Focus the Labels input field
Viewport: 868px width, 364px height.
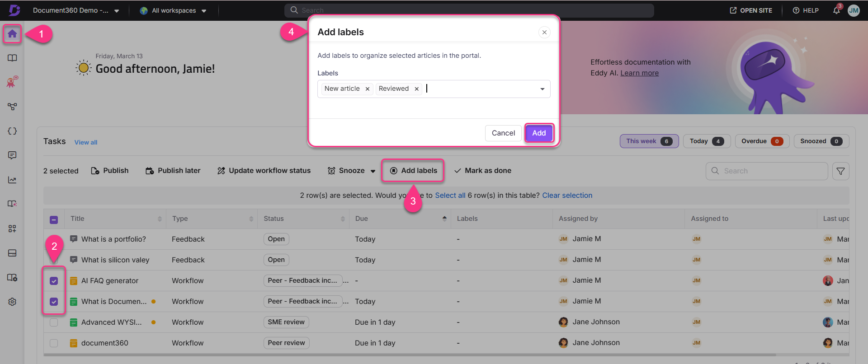pos(434,89)
